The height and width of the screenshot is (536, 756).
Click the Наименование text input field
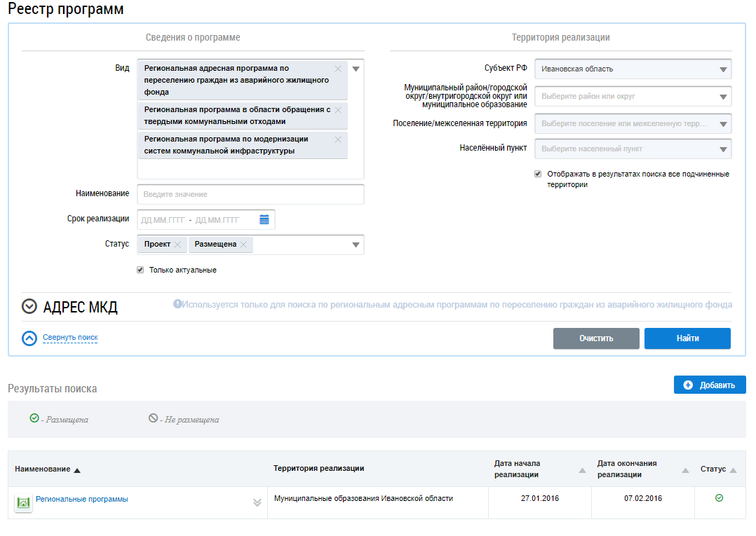click(x=250, y=194)
